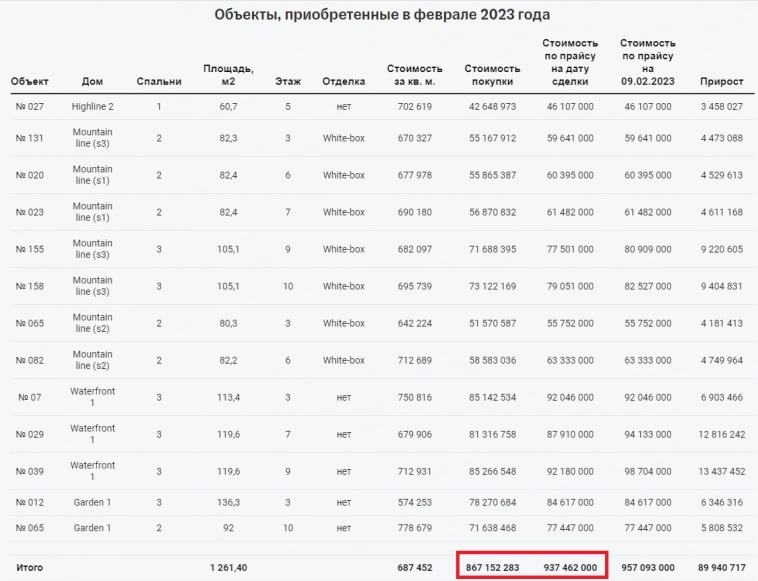Click price per sq. m. '670 327'

pos(415,138)
